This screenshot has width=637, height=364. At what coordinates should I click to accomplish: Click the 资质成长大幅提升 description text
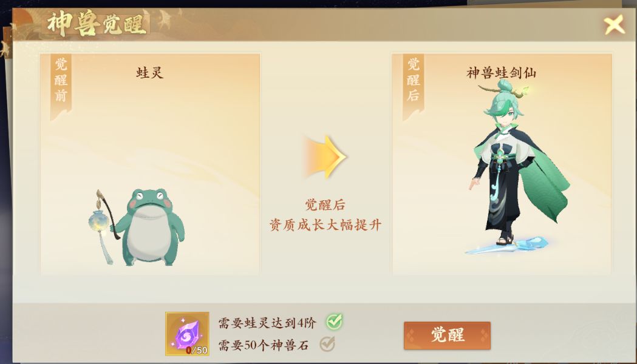coord(325,224)
